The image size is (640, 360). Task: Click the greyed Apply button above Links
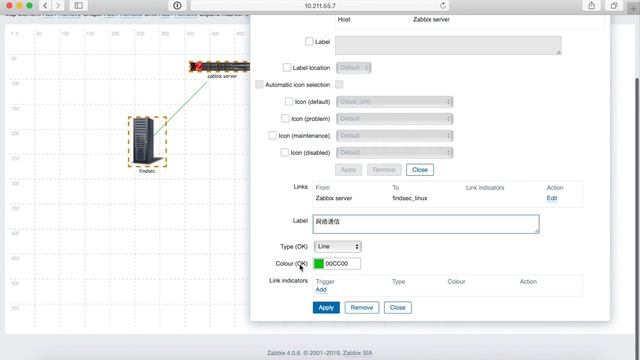[349, 170]
